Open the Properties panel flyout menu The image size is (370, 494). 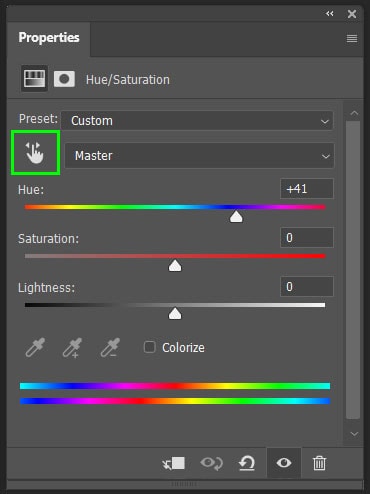[x=352, y=38]
